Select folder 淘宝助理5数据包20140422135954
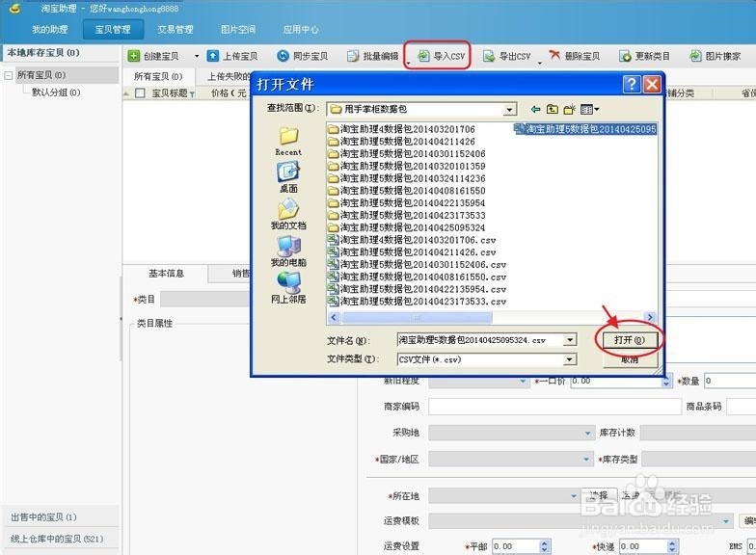This screenshot has height=555, width=756. pyautogui.click(x=407, y=203)
